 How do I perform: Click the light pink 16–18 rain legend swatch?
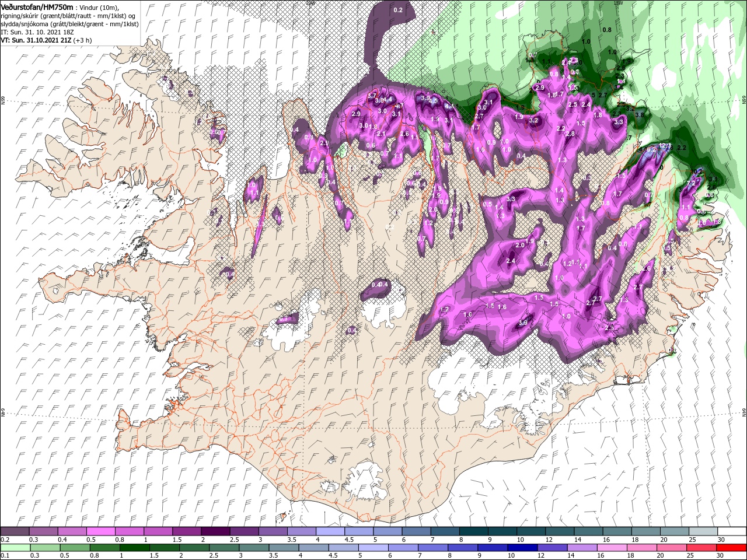tap(612, 548)
